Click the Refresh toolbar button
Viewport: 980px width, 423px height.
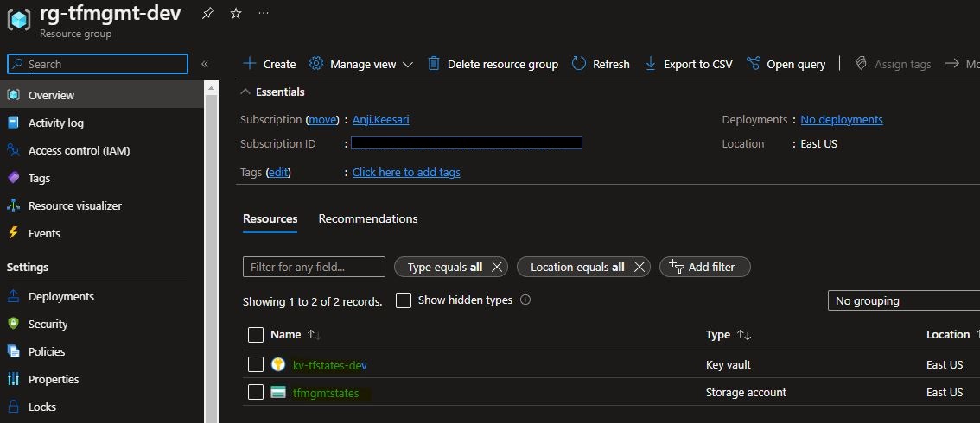601,64
